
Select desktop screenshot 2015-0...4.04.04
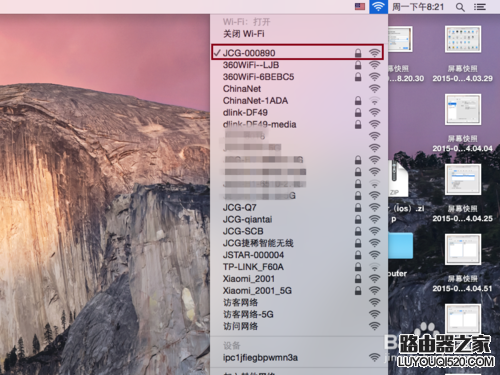tap(463, 109)
